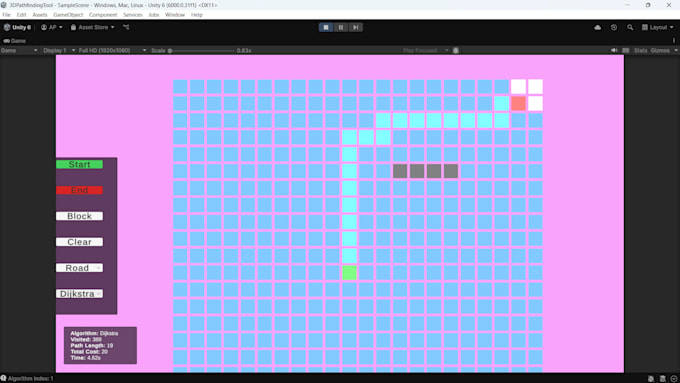Open the Version Control icon
The height and width of the screenshot is (383, 680).
pyautogui.click(x=126, y=27)
